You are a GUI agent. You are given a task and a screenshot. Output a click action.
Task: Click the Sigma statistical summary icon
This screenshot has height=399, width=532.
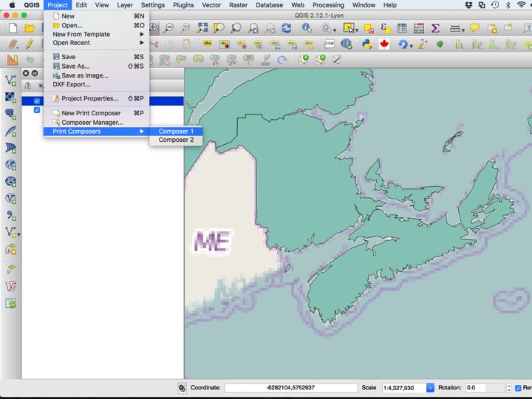tap(435, 28)
